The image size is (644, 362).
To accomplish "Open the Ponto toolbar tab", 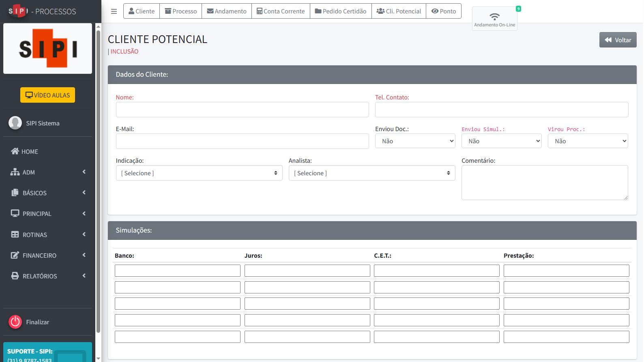I will [444, 11].
